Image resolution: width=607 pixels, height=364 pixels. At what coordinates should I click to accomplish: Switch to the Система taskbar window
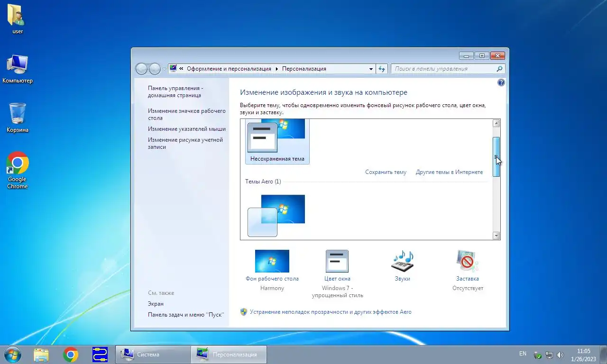point(153,355)
